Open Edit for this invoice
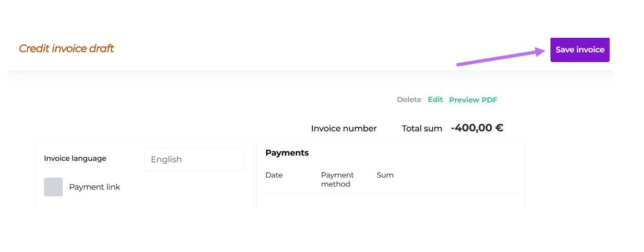 click(435, 100)
